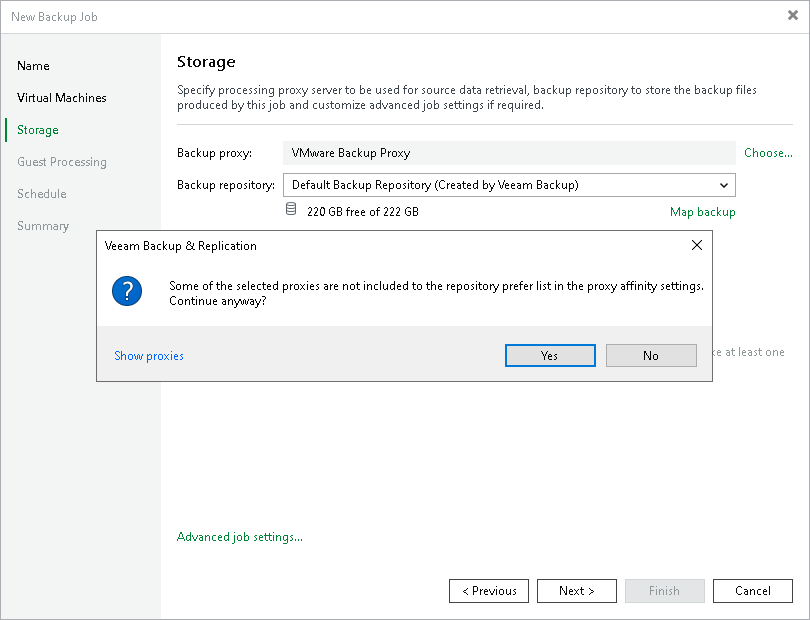The width and height of the screenshot is (810, 620).
Task: Go back with the Previous button
Action: (489, 591)
